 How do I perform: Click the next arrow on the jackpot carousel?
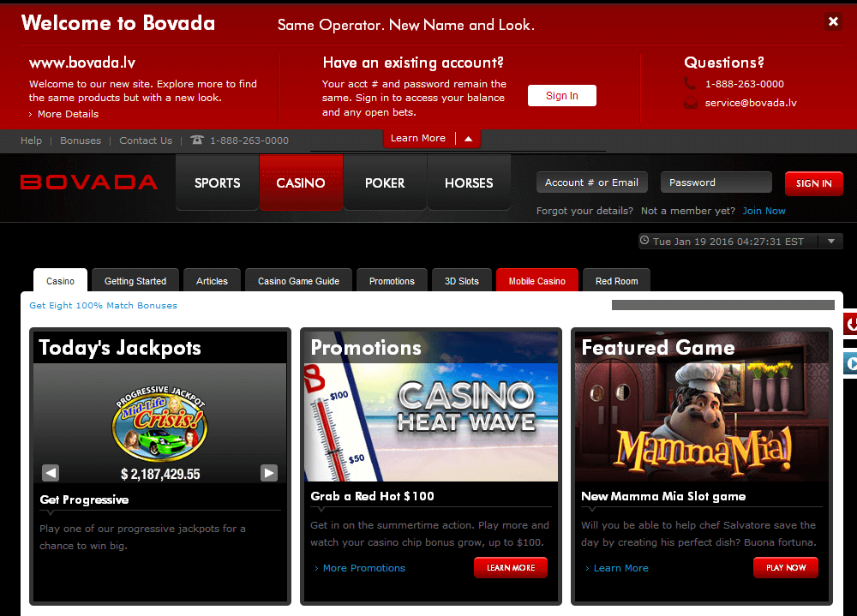pyautogui.click(x=268, y=472)
